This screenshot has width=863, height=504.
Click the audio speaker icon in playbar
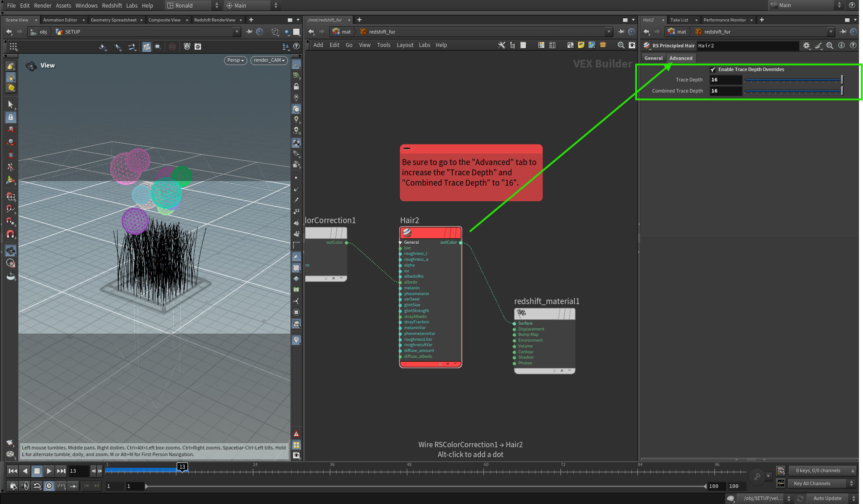coord(25,486)
